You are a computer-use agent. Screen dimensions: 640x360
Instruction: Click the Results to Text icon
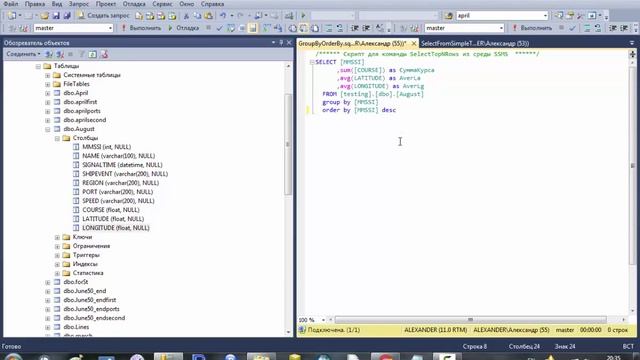point(293,28)
